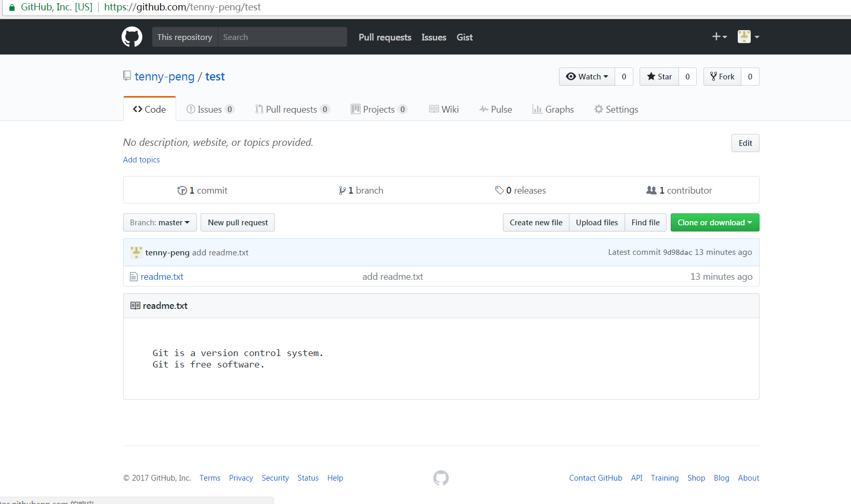Screen dimensions: 851x504
Task: Open the Clone or download dropdown
Action: 715,223
